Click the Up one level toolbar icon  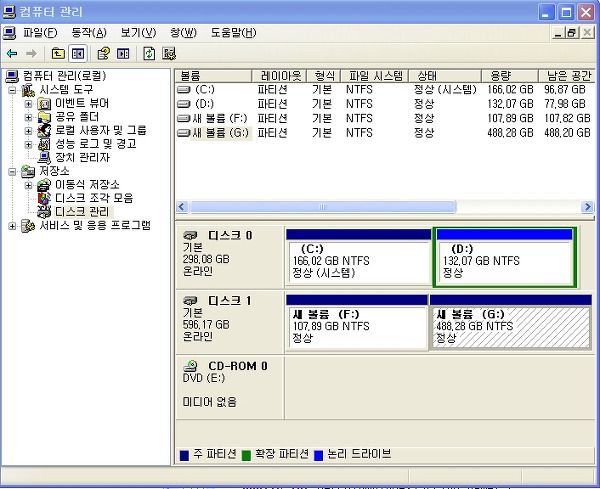point(58,54)
